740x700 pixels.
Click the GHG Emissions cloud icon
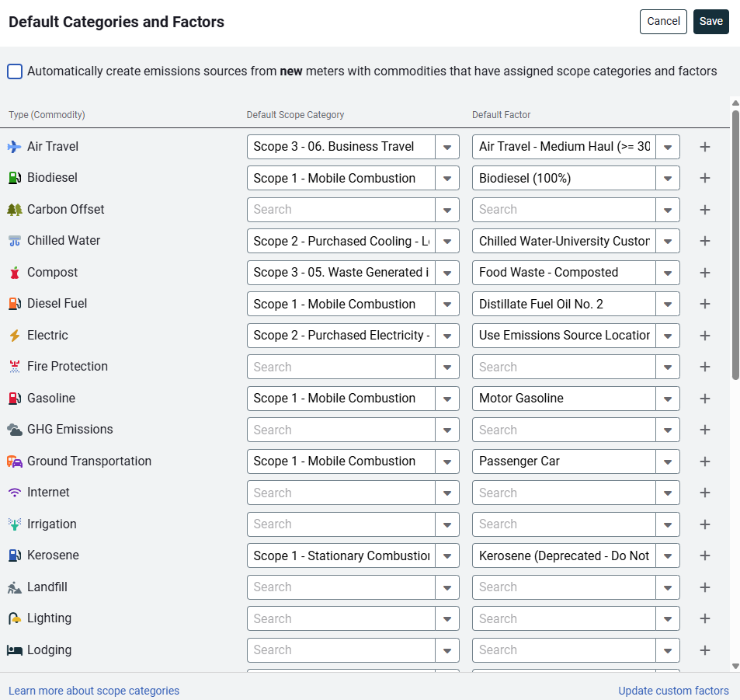[x=15, y=430]
